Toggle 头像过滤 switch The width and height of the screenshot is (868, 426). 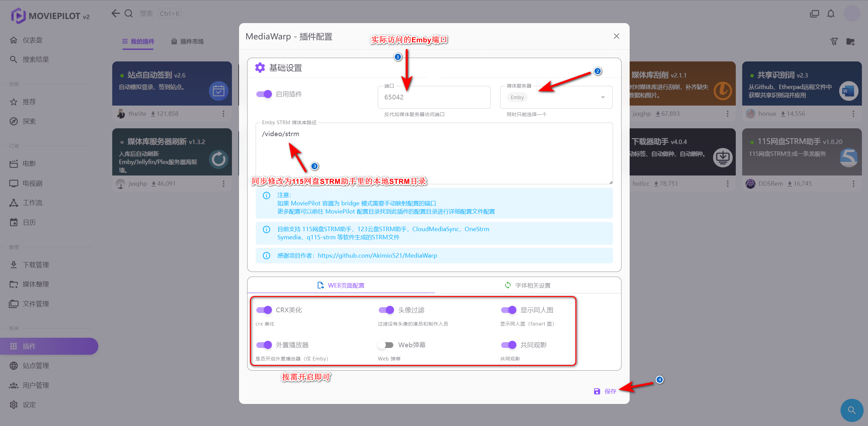coord(386,310)
